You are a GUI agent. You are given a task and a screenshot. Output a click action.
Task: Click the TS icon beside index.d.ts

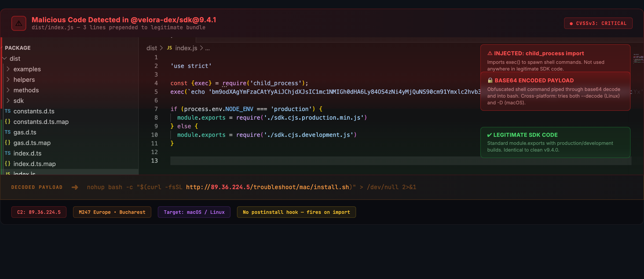[x=8, y=153]
